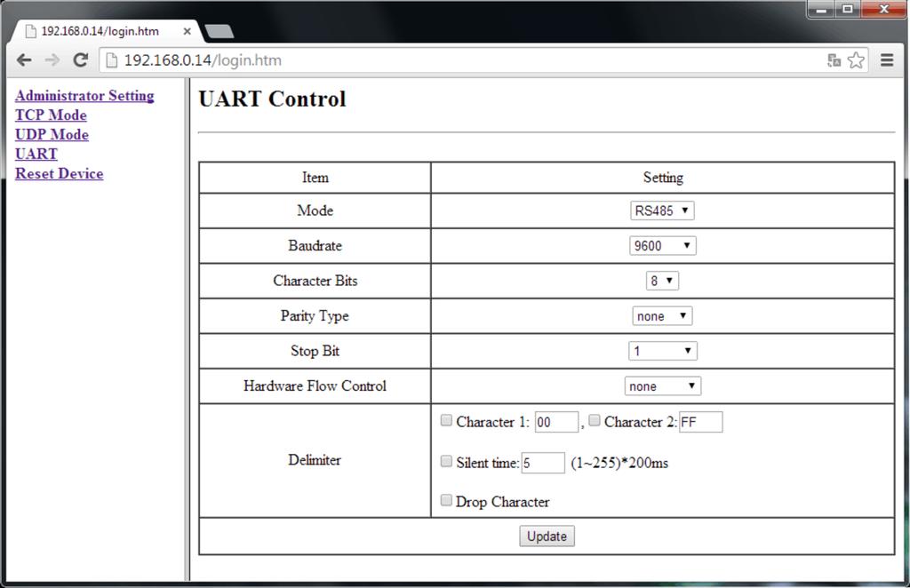Click the Hardware Flow Control label

click(x=315, y=386)
